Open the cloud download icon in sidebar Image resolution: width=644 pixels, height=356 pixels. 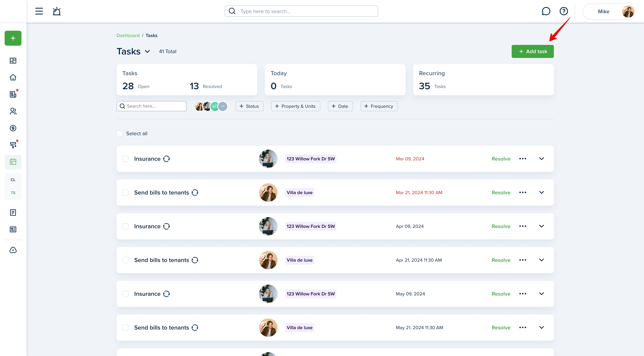click(13, 250)
